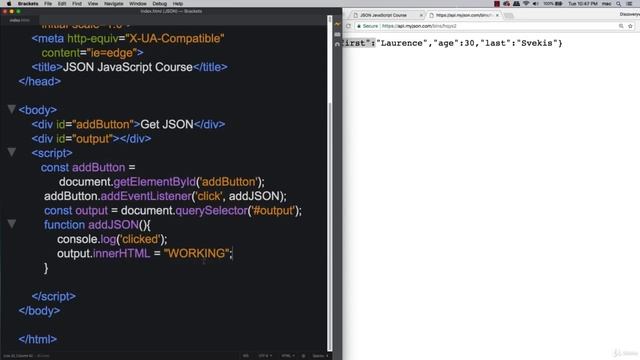Open the Help menu
This screenshot has height=360, width=640.
point(178,4)
